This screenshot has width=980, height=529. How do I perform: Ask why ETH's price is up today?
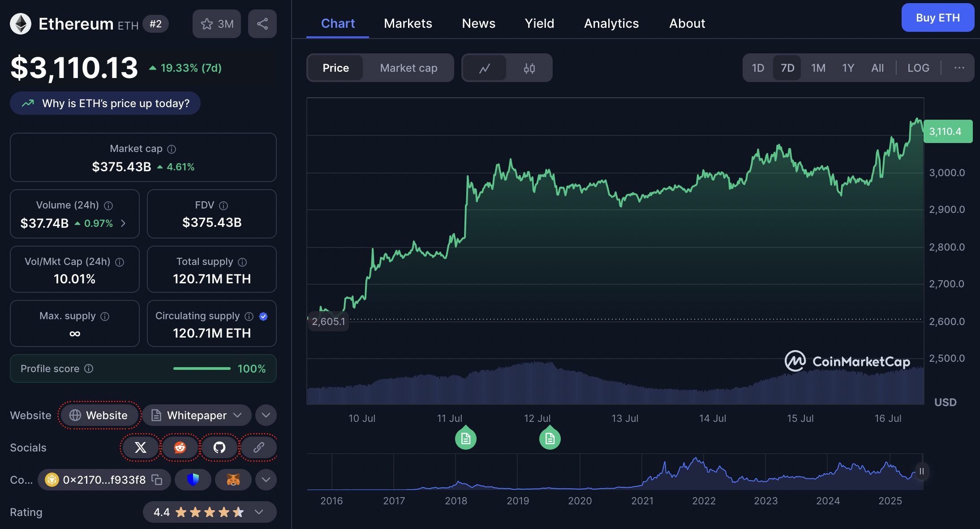pyautogui.click(x=105, y=103)
